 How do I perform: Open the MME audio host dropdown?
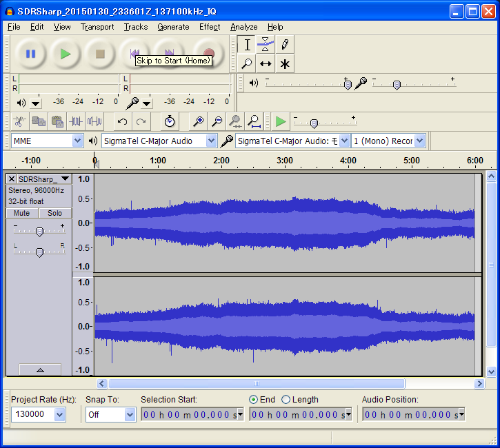pos(77,141)
